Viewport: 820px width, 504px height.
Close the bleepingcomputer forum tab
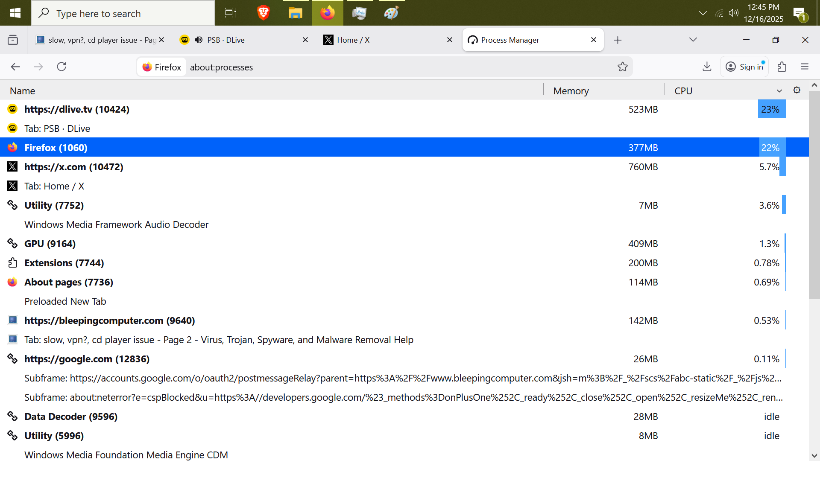coord(161,40)
